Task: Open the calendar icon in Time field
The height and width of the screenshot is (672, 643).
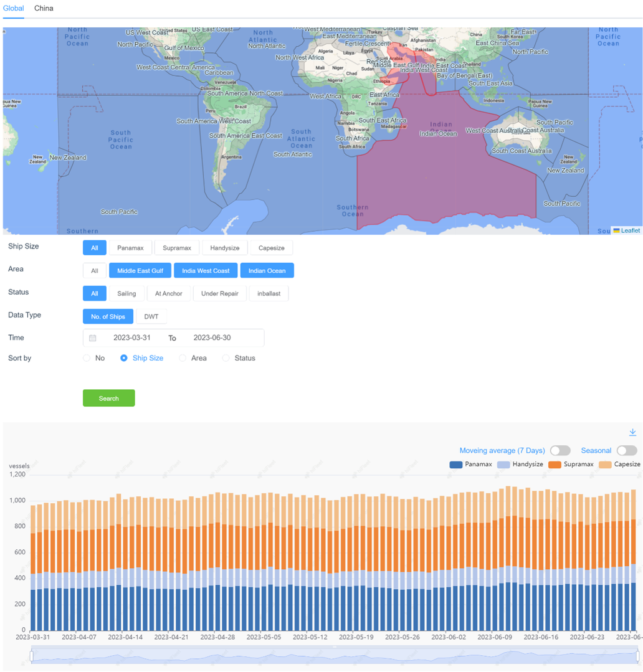Action: coord(93,338)
